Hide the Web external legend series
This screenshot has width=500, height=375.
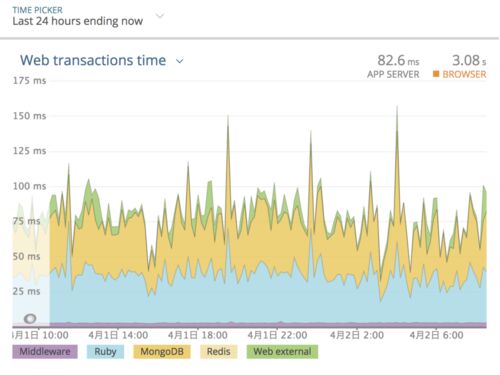(282, 352)
